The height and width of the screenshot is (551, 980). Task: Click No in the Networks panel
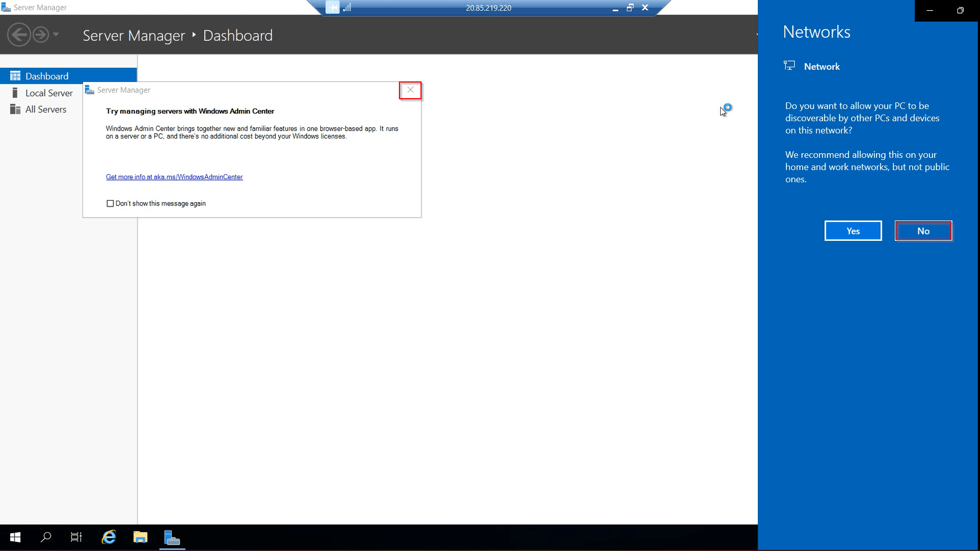tap(923, 231)
